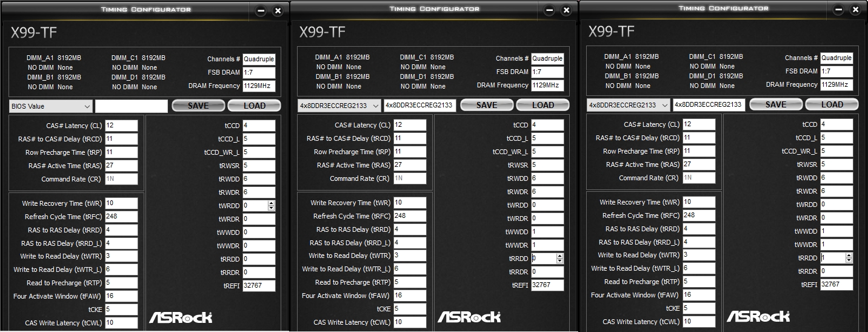Screen dimensions: 868x332
Task: Select the tRWSR field in right window
Action: (x=836, y=164)
